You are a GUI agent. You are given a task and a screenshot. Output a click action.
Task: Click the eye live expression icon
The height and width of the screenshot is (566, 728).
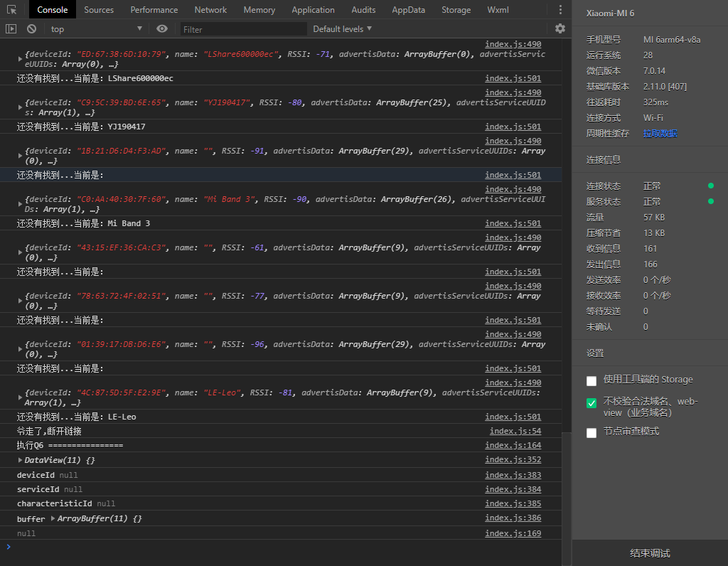pyautogui.click(x=161, y=28)
